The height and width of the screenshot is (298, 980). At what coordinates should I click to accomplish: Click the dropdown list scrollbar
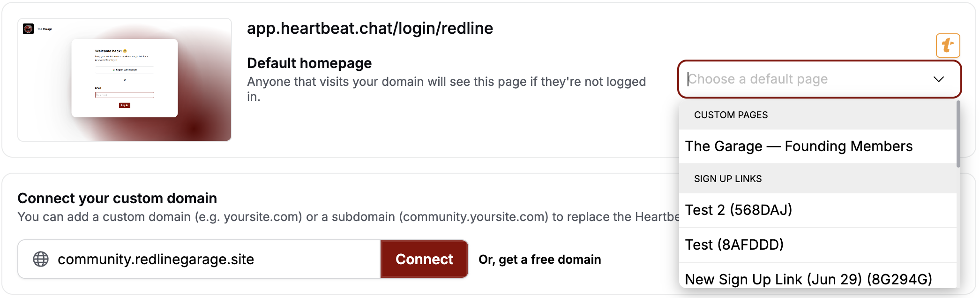pyautogui.click(x=958, y=134)
